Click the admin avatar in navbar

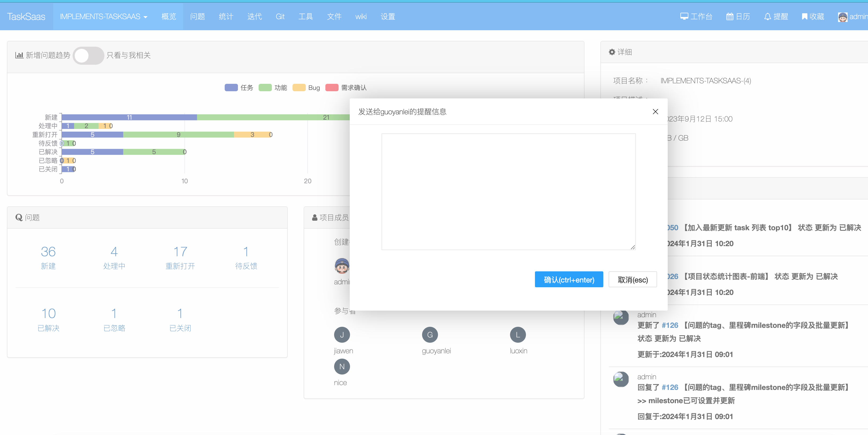coord(842,17)
